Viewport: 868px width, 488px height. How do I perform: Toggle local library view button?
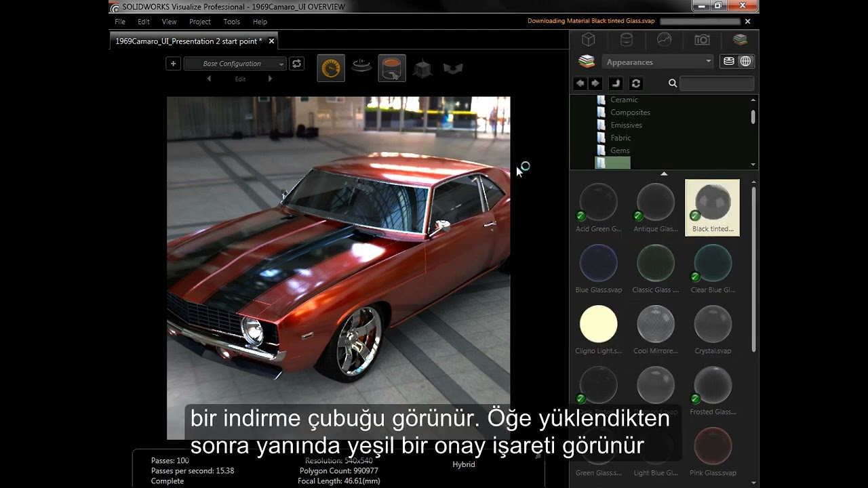click(729, 62)
